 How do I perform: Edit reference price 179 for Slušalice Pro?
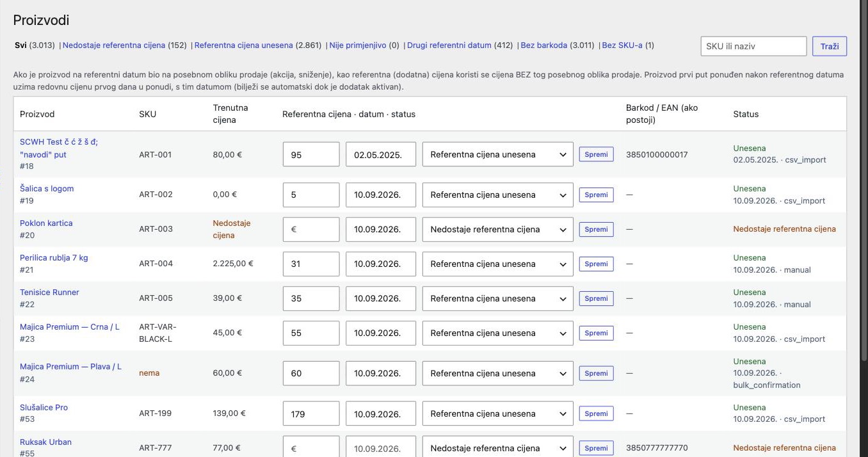(x=311, y=413)
